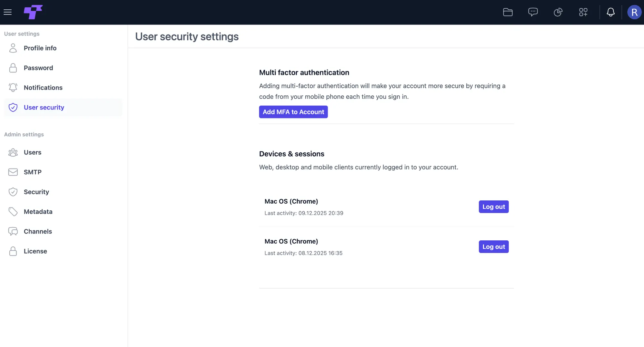The width and height of the screenshot is (644, 347).
Task: Go to Profile info settings
Action: [x=63, y=48]
